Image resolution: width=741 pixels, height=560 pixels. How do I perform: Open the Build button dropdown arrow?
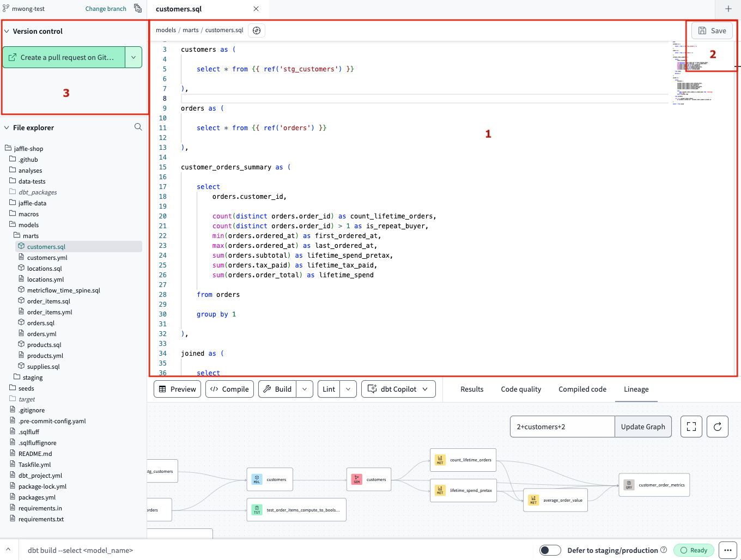click(x=303, y=389)
